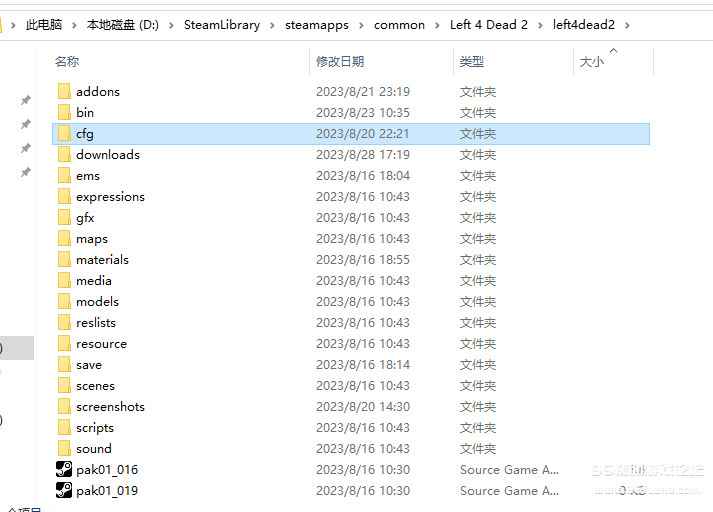The width and height of the screenshot is (713, 512).
Task: Click the sound folder icon
Action: [x=64, y=448]
